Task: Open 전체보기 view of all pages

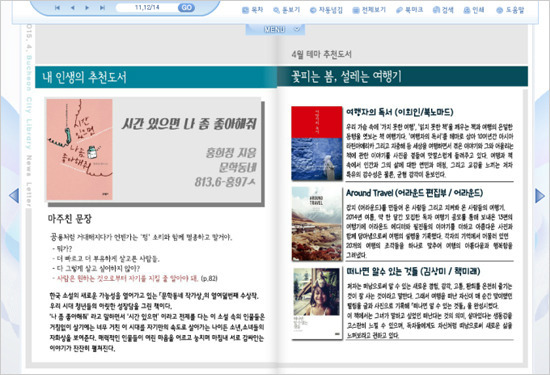Action: (x=369, y=10)
